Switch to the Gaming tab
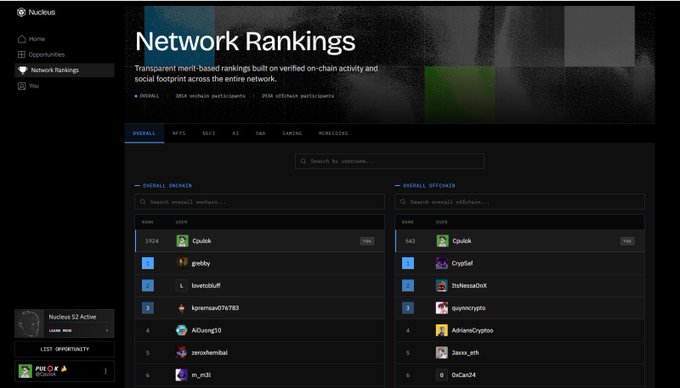Screen dimensions: 680x388 pos(292,134)
